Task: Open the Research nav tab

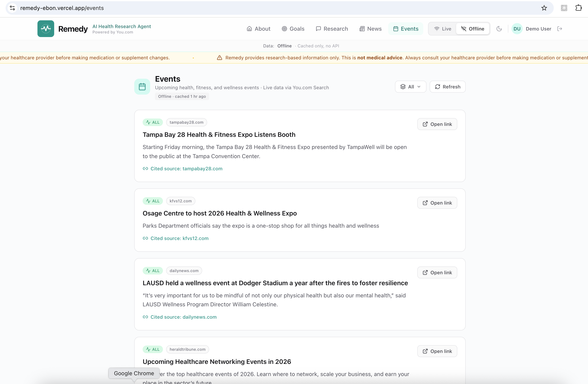Action: pos(332,29)
